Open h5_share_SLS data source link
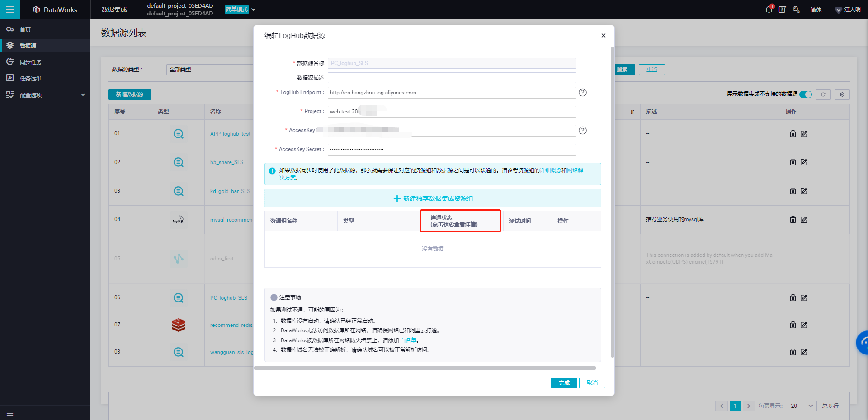 (226, 162)
